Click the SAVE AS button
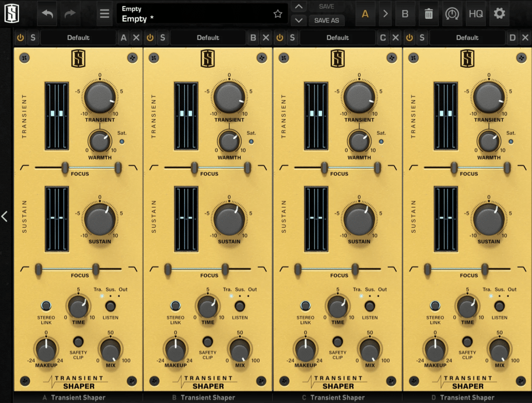The height and width of the screenshot is (403, 532). click(x=326, y=21)
